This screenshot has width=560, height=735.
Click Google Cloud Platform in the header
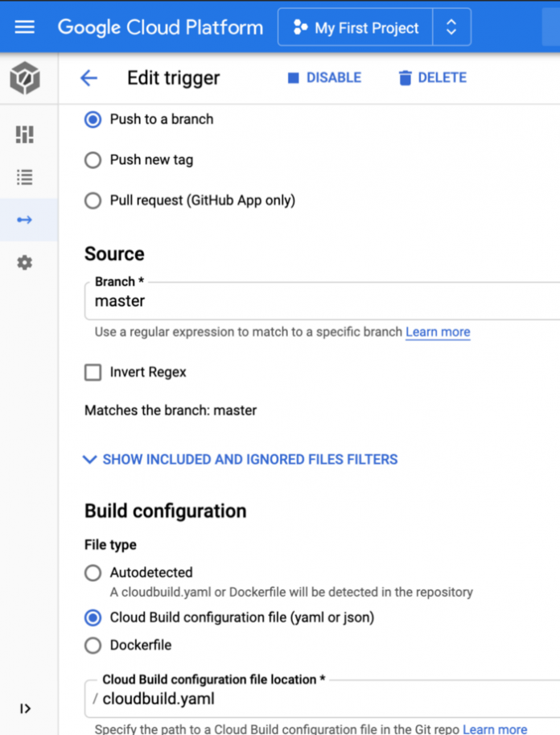pos(160,27)
